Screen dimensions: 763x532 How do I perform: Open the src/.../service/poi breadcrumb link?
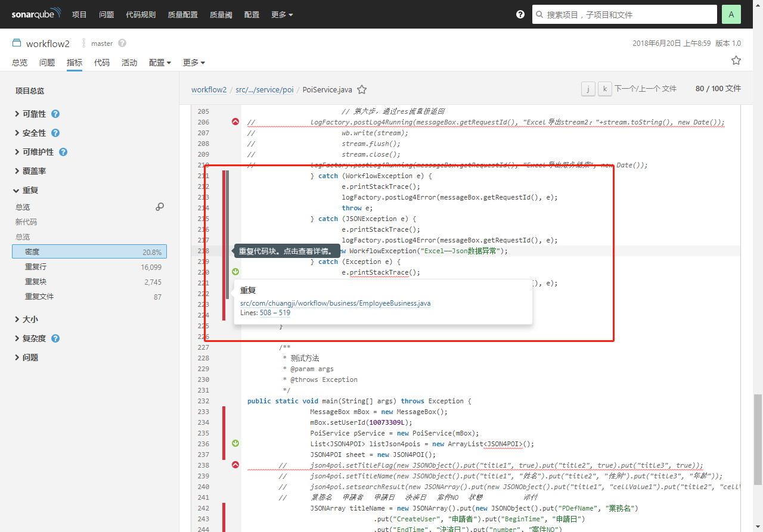pos(265,90)
